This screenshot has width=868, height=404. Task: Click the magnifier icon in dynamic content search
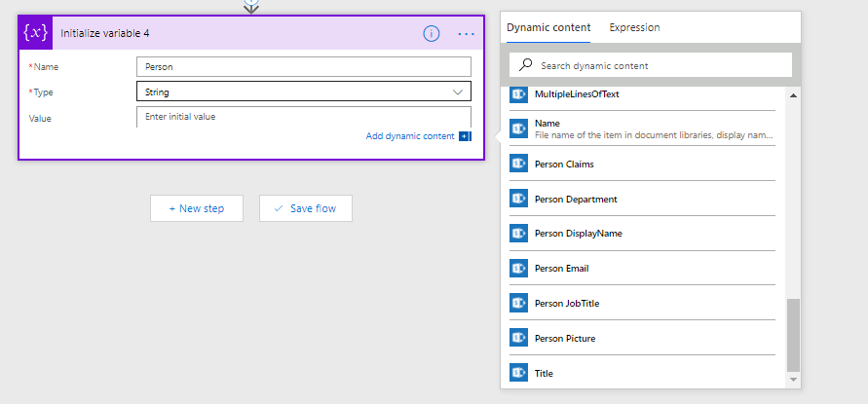525,65
